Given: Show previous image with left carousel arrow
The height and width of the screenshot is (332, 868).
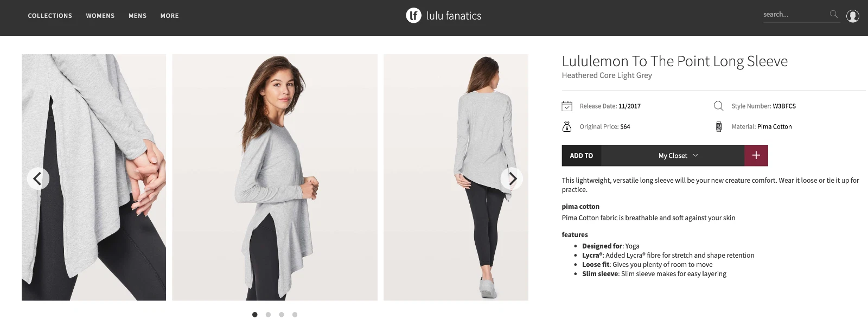Looking at the screenshot, I should pos(38,178).
